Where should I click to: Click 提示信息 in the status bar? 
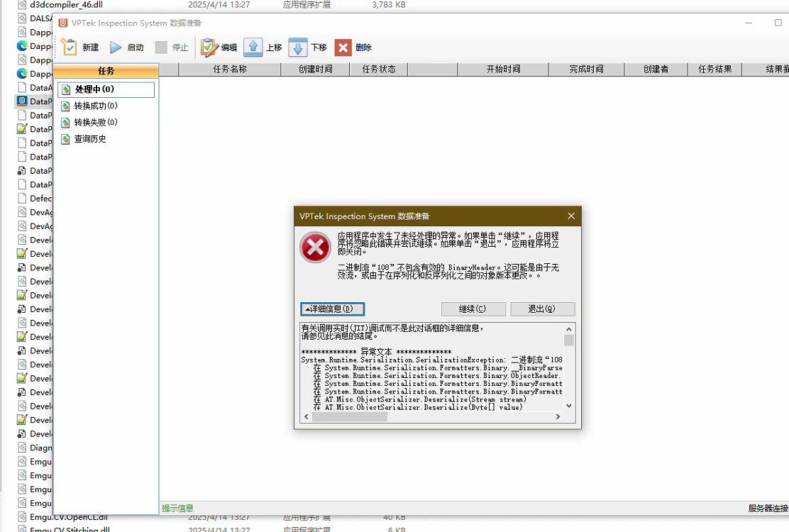point(177,509)
